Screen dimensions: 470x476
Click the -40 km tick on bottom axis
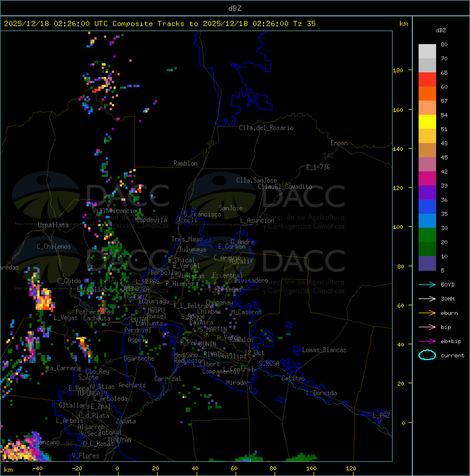tap(37, 469)
